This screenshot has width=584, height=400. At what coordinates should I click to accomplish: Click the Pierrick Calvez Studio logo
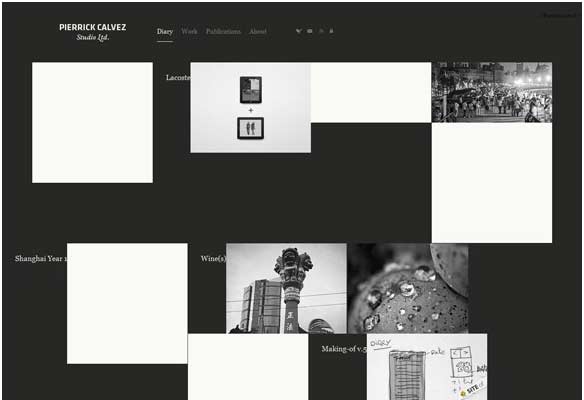[93, 32]
